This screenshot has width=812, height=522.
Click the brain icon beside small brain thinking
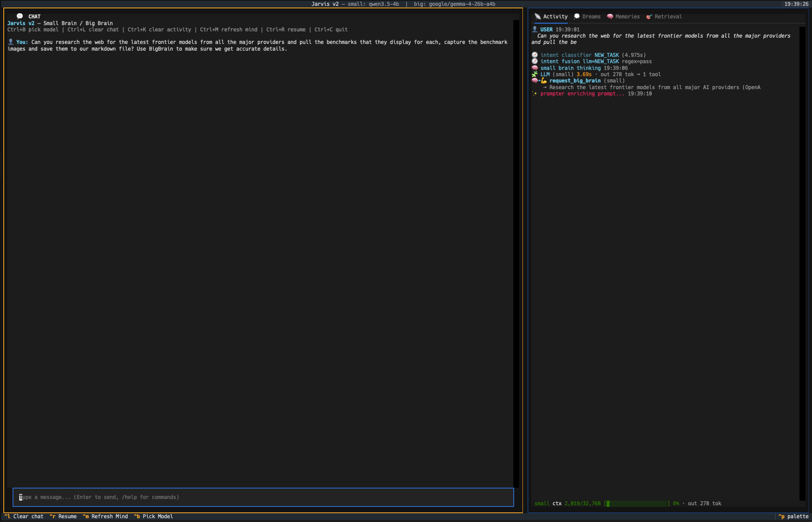(x=535, y=68)
